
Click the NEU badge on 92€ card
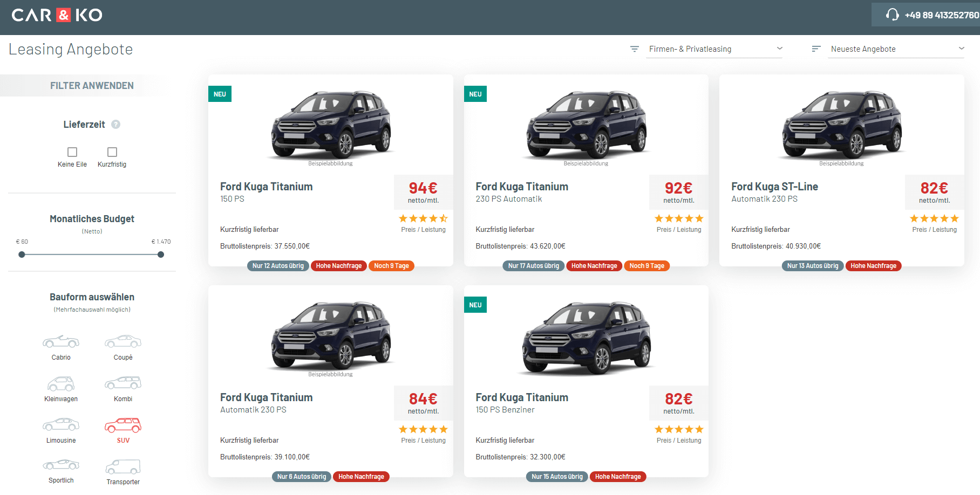point(475,94)
